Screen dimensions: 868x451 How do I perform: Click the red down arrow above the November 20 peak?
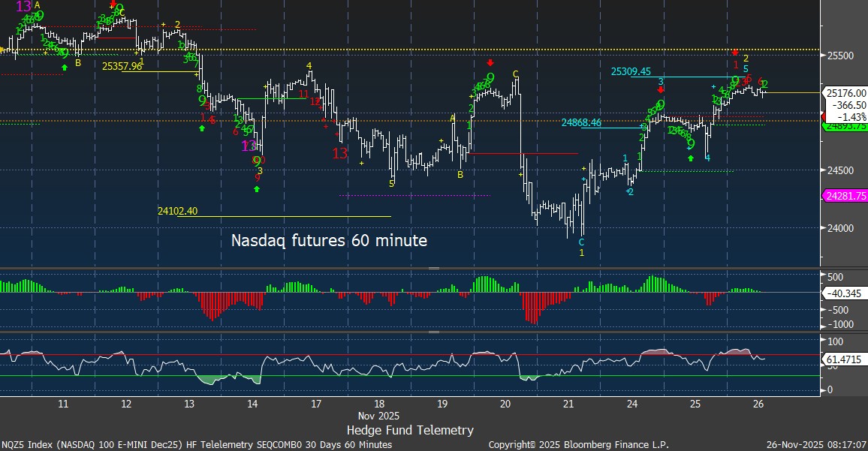490,62
